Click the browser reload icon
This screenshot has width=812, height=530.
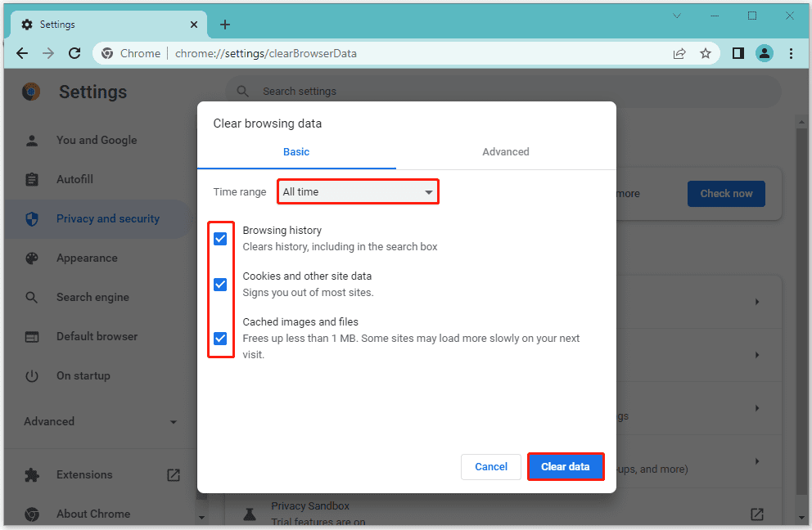pos(74,53)
